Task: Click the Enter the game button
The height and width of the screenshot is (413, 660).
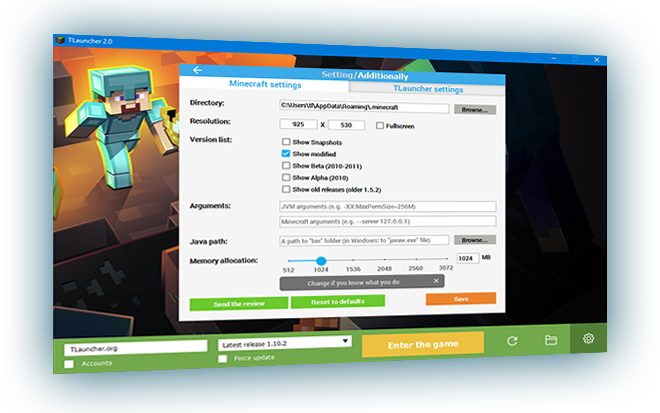Action: pos(423,344)
